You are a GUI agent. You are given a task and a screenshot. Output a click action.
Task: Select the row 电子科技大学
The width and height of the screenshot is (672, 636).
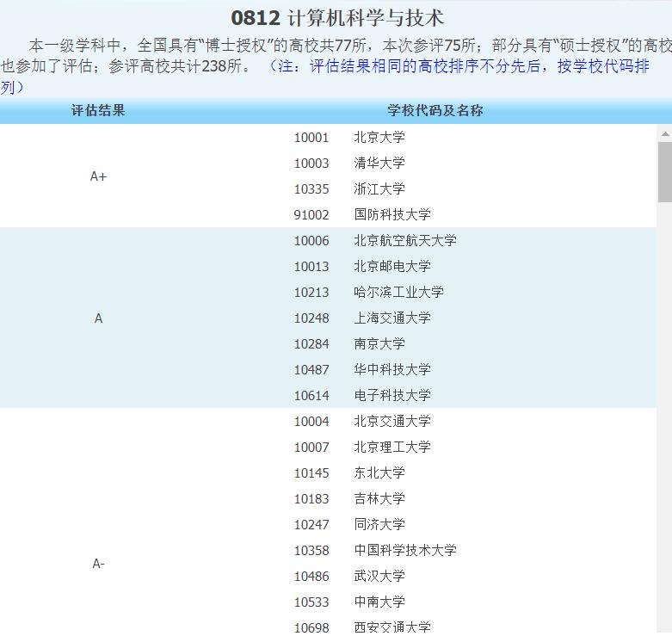391,395
